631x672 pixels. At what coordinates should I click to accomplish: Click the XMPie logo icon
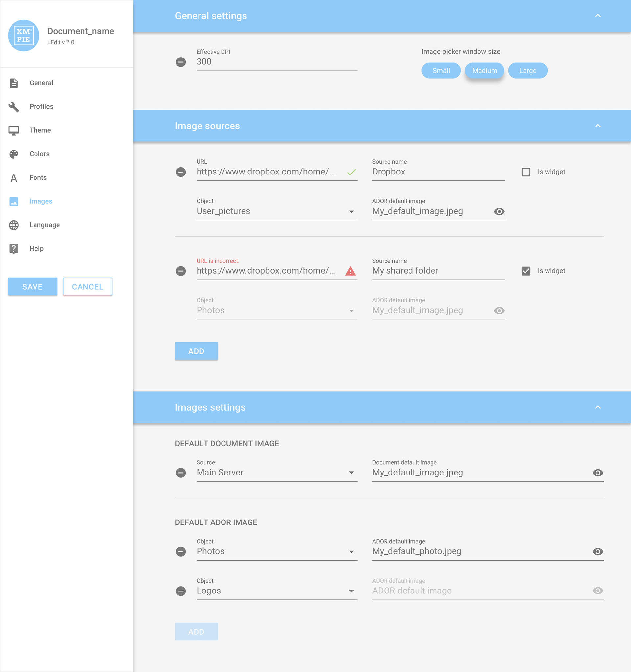pos(24,35)
